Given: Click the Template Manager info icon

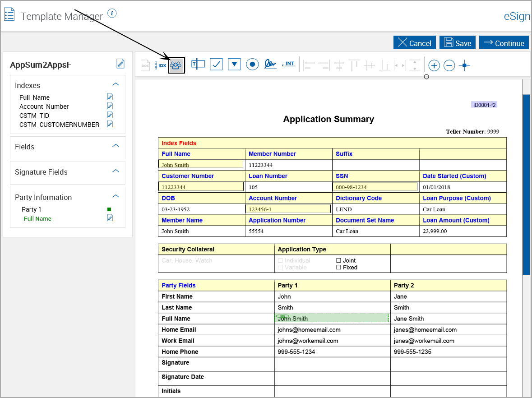Looking at the screenshot, I should point(112,13).
